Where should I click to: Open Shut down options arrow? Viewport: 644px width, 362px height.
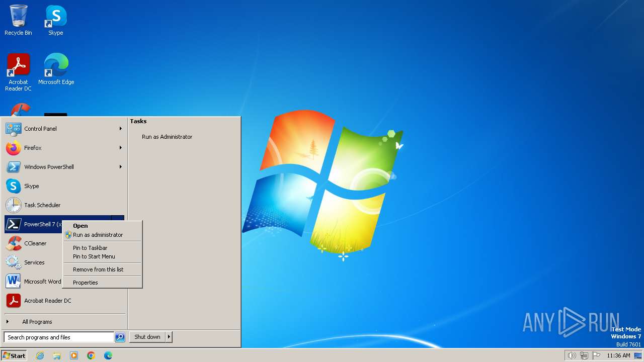169,337
